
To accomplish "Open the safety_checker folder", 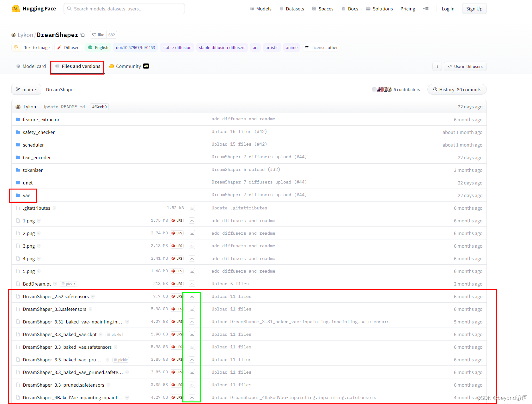I will coord(39,132).
